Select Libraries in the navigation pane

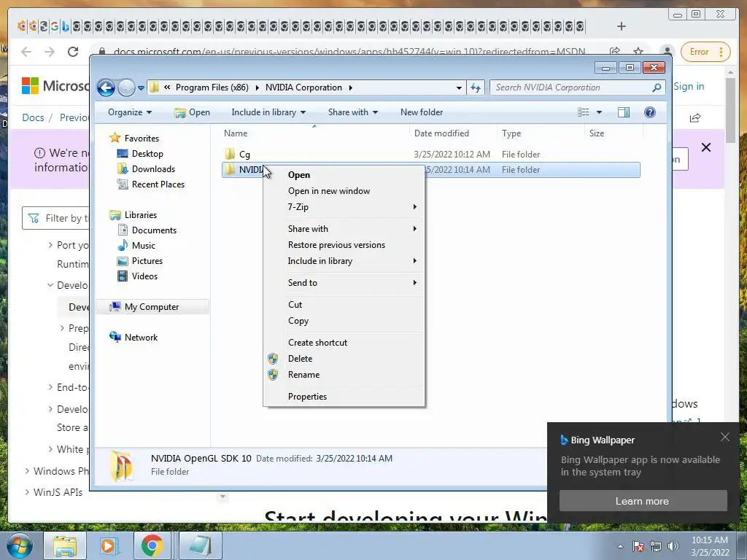(141, 215)
